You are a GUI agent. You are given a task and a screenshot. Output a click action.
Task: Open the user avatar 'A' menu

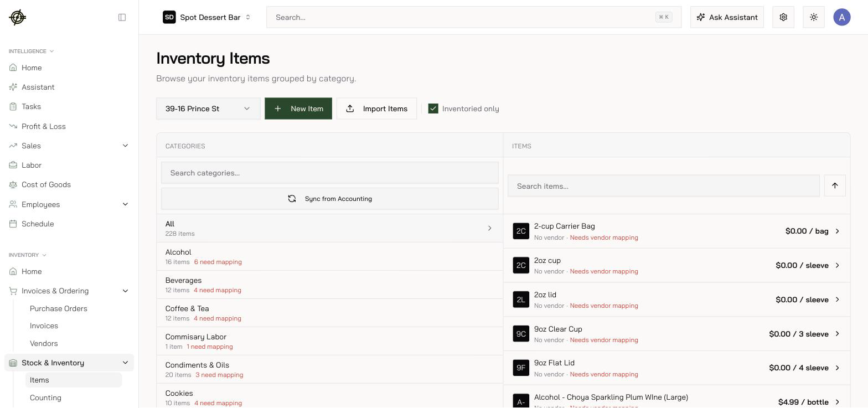842,17
